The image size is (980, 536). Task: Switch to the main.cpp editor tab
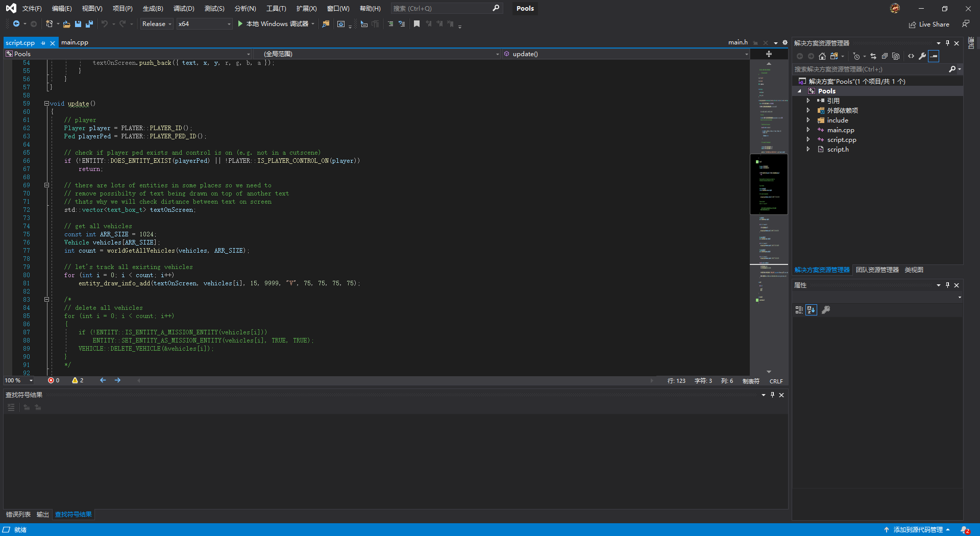75,42
